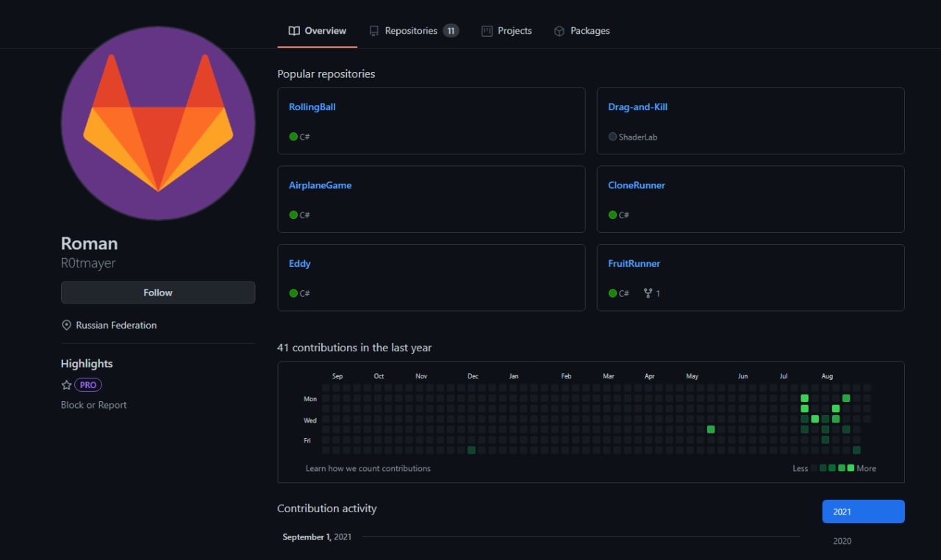Screen dimensions: 941x560
Task: Click the Aug month label in graph
Action: click(x=827, y=376)
